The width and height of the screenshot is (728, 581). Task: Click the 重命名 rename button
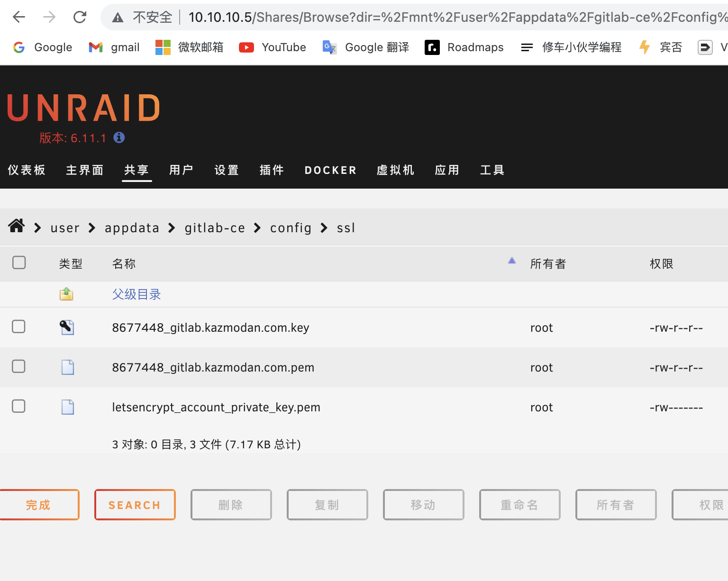520,505
